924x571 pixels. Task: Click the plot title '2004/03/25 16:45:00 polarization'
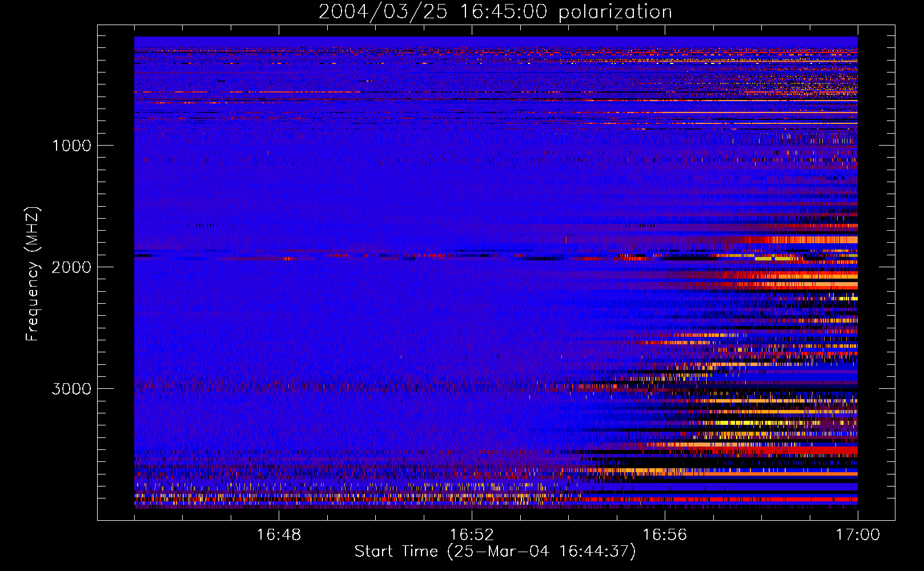(495, 12)
